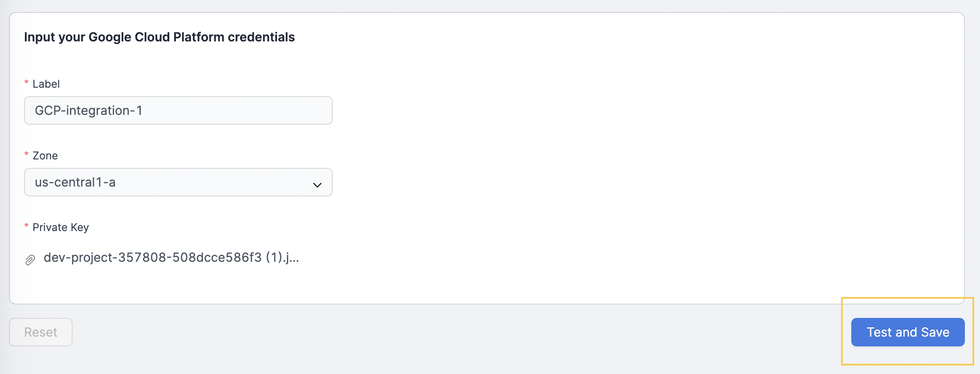
Task: Click the red asterisk beside Label
Action: [26, 83]
